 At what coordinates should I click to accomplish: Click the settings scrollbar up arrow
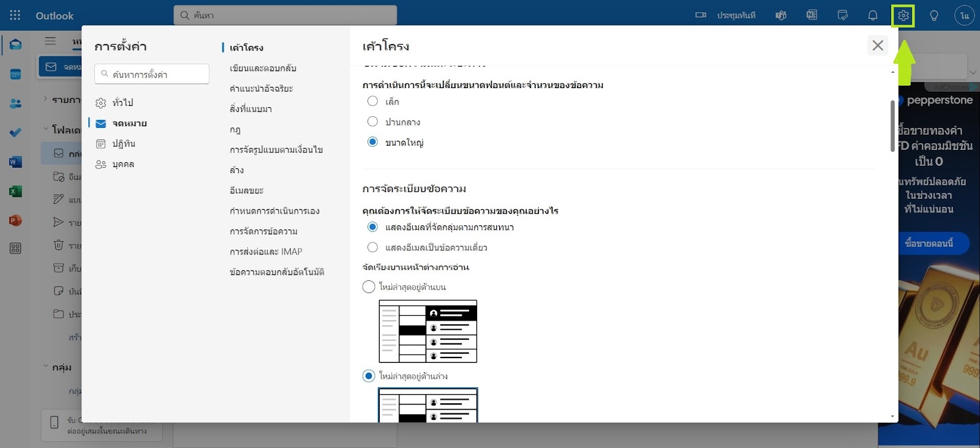point(892,72)
